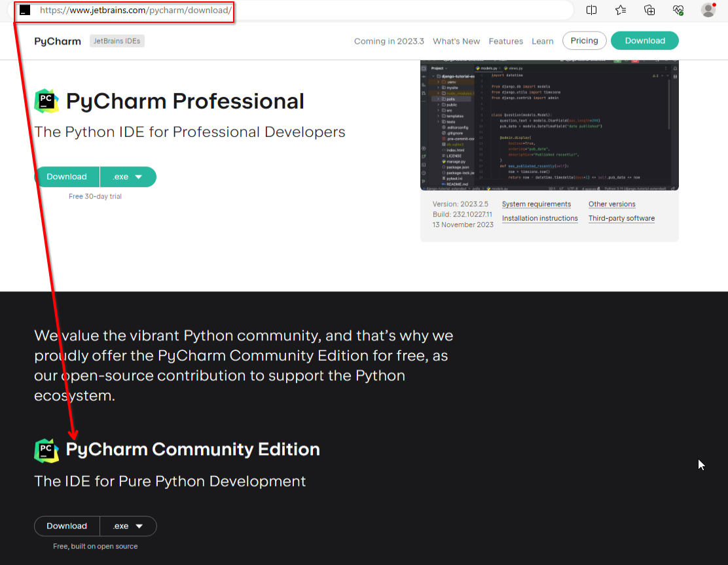Select Coming in 2023.3 in the navigation
The image size is (728, 565).
pyautogui.click(x=389, y=41)
